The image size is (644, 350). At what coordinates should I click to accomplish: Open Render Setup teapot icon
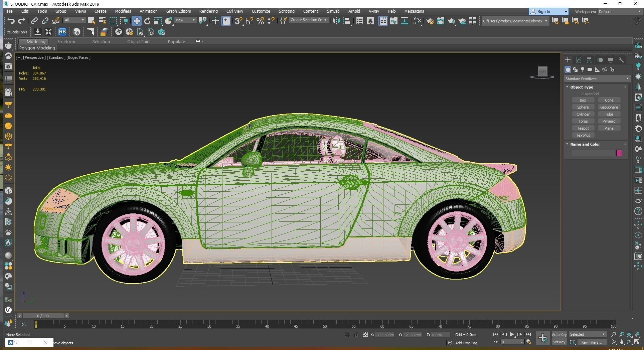coord(430,21)
